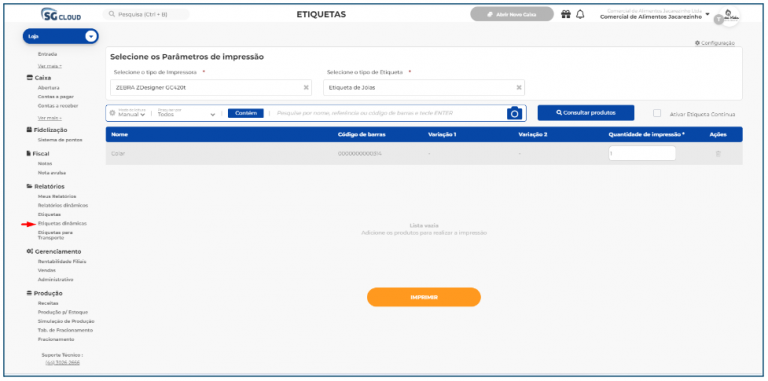This screenshot has height=381, width=768.
Task: Click the Caixa section icon
Action: point(29,77)
